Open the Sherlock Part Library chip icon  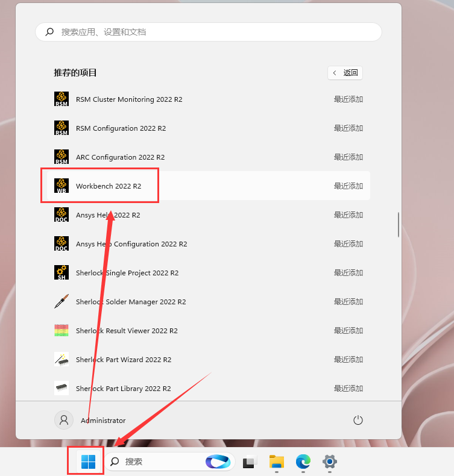pos(61,388)
